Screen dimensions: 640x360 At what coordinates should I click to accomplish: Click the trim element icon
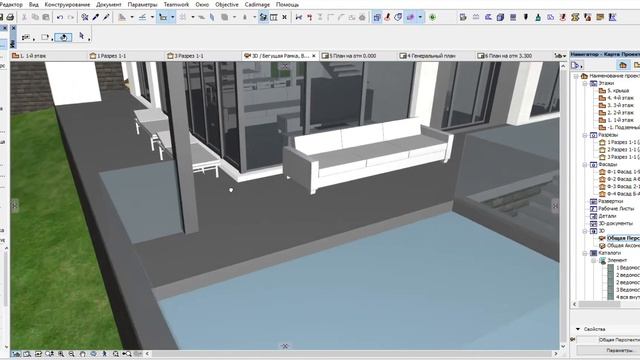[299, 17]
